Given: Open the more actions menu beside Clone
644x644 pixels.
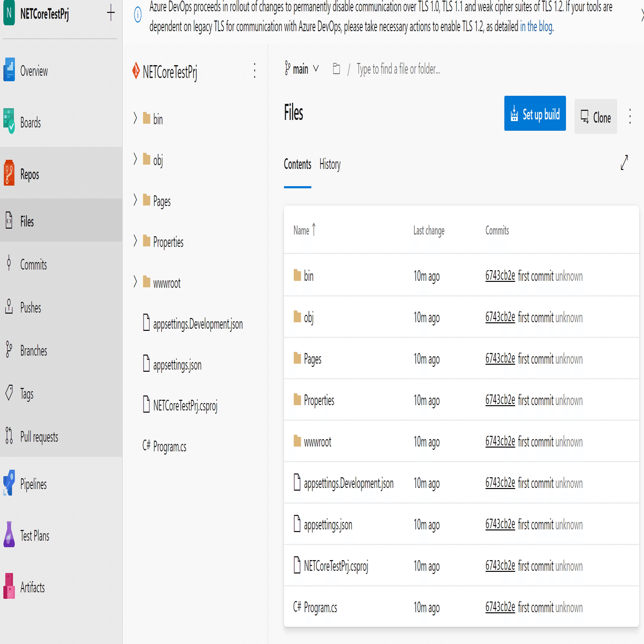Looking at the screenshot, I should pos(630,116).
